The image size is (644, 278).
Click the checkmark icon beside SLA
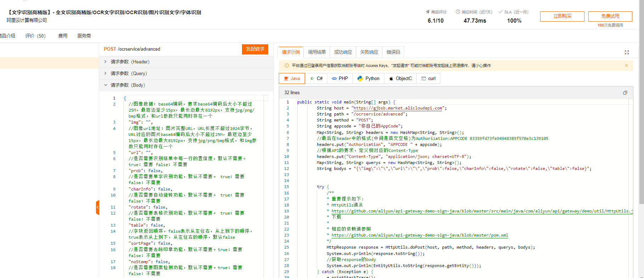pos(501,12)
